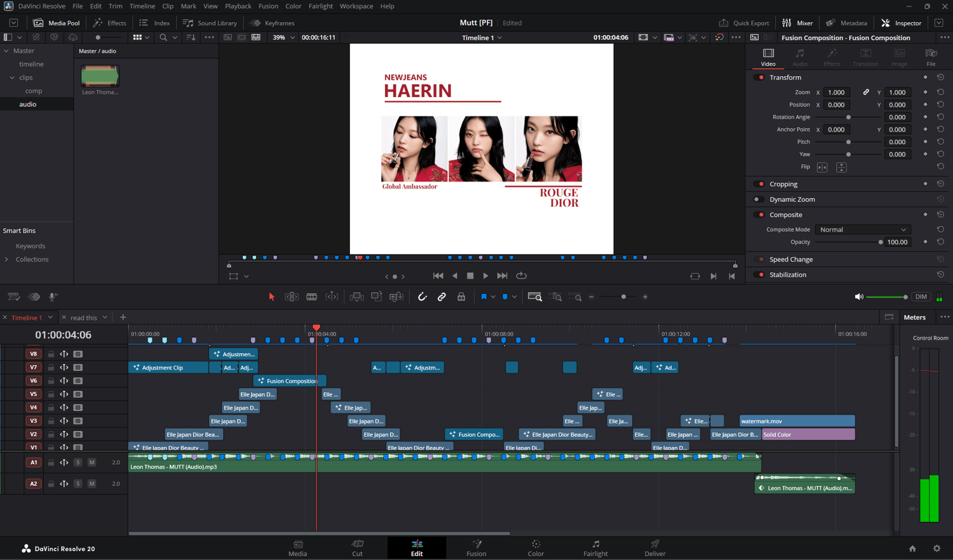Open the Keyframes editor panel
This screenshot has height=560, width=953.
coord(273,23)
